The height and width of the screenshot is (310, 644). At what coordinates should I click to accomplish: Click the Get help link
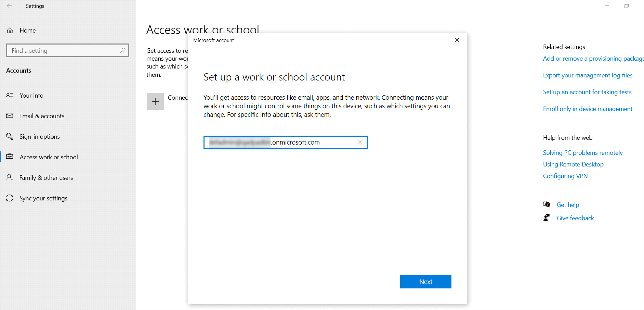[x=568, y=205]
